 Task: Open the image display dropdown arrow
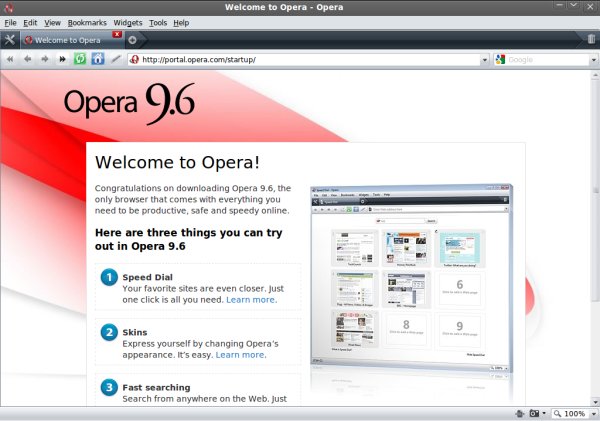click(x=544, y=413)
